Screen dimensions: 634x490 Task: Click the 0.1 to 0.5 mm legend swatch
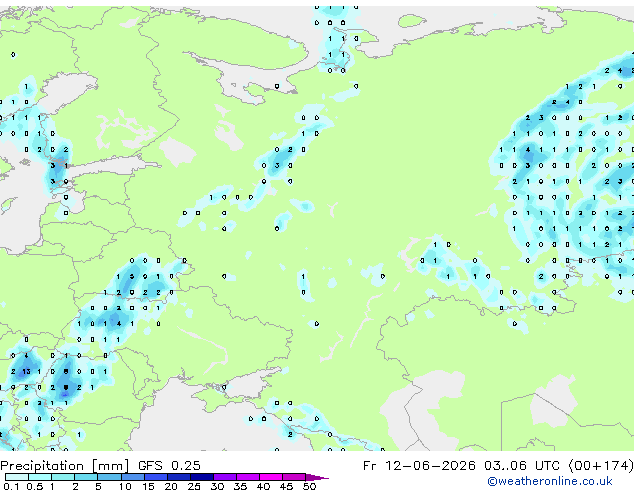click(17, 477)
